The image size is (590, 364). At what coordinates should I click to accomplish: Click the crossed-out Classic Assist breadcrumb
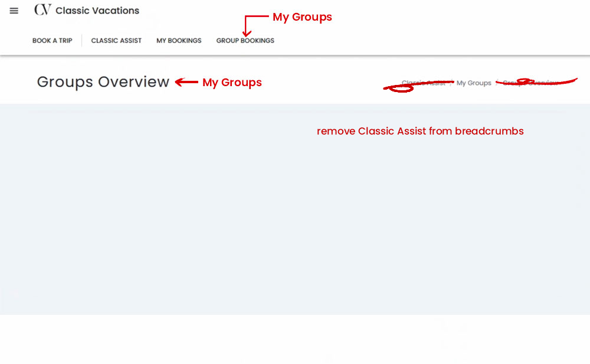pyautogui.click(x=423, y=83)
